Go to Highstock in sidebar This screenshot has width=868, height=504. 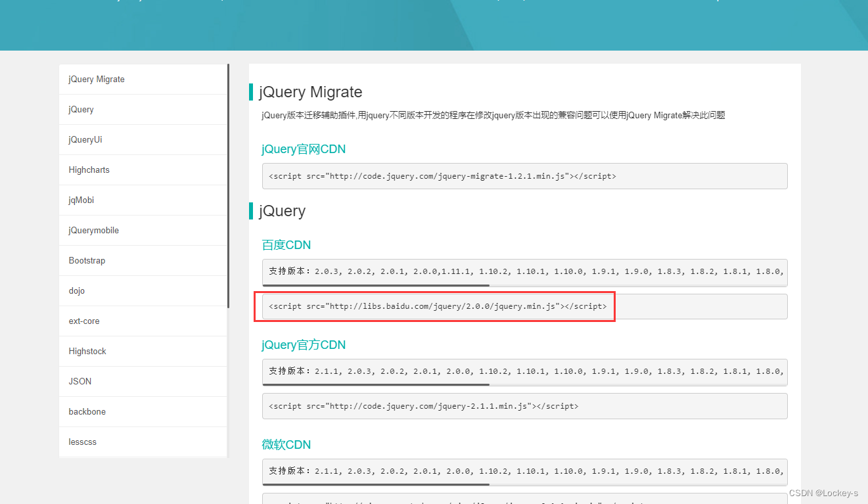[143, 352]
